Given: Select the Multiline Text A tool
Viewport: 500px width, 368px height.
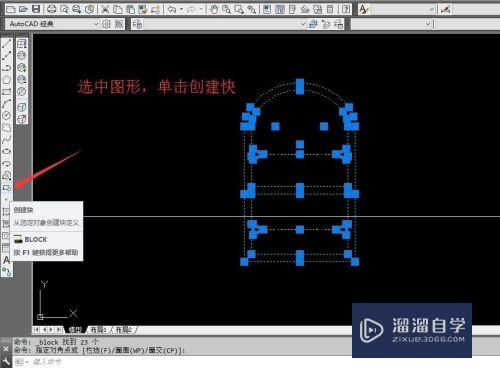Looking at the screenshot, I should (7, 260).
